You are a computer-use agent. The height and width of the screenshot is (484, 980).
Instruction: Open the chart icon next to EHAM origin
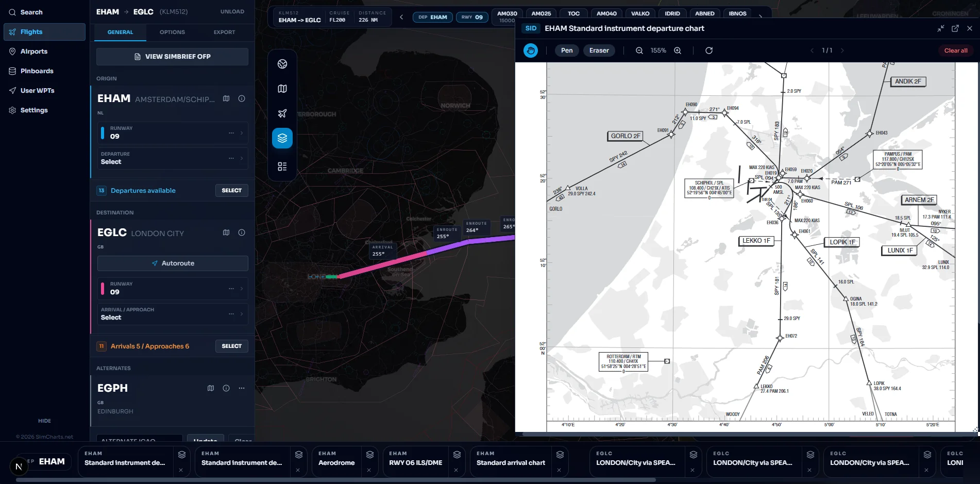(226, 98)
